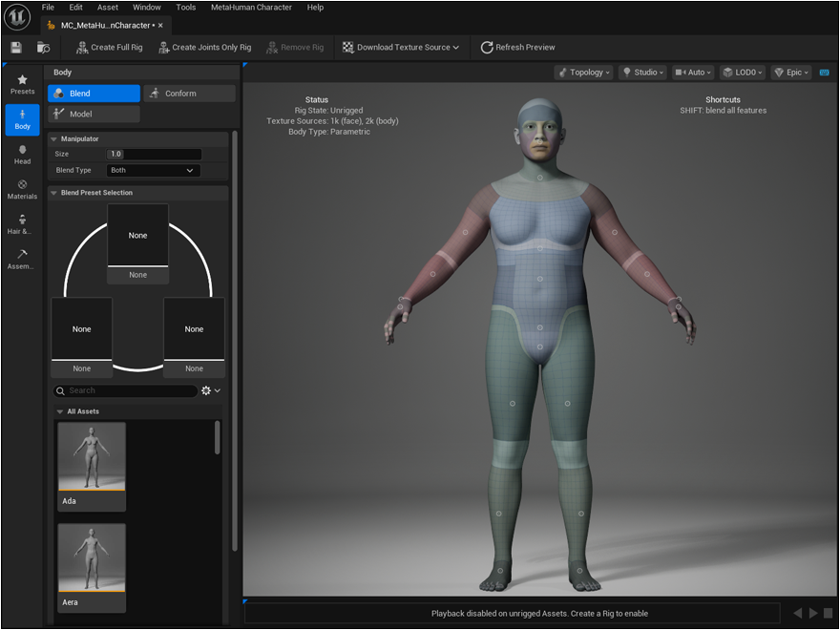Save the current asset with the floppy disk icon
Screen dimensions: 840x630
[16, 48]
